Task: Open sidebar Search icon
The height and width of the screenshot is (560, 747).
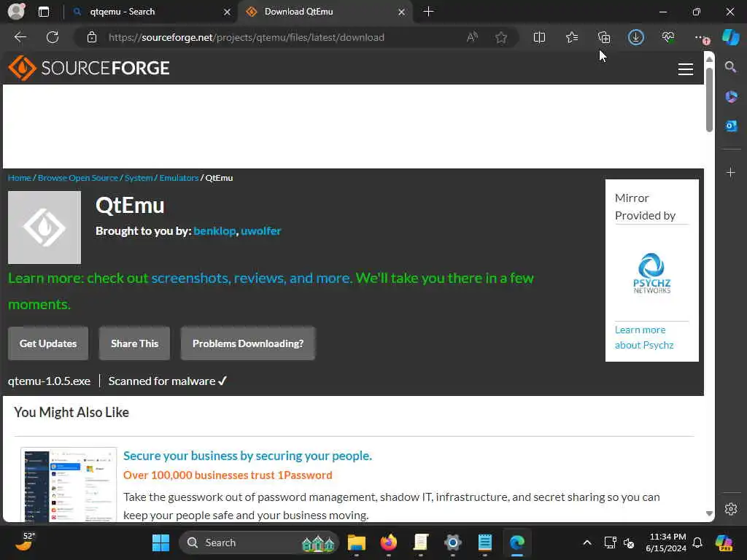Action: pyautogui.click(x=730, y=67)
